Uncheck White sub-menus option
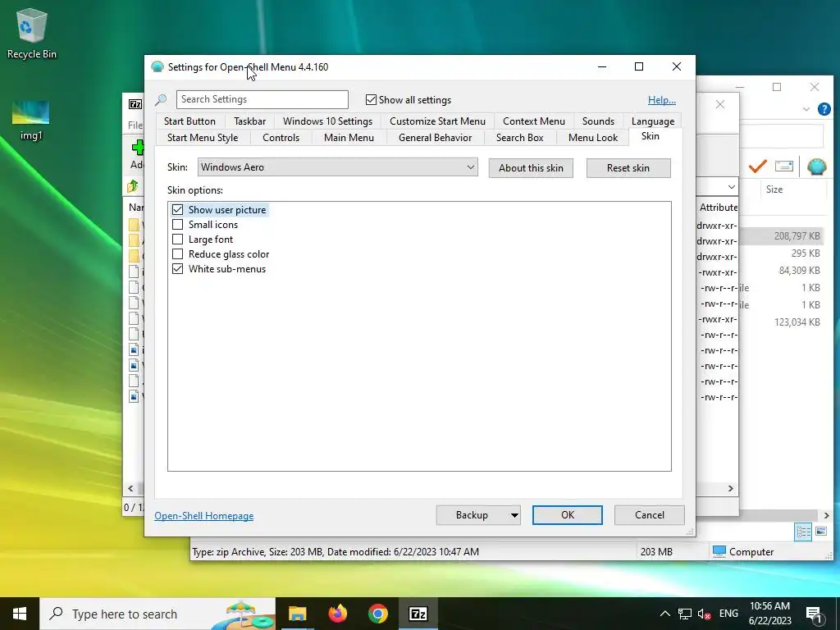This screenshot has width=840, height=630. point(177,269)
